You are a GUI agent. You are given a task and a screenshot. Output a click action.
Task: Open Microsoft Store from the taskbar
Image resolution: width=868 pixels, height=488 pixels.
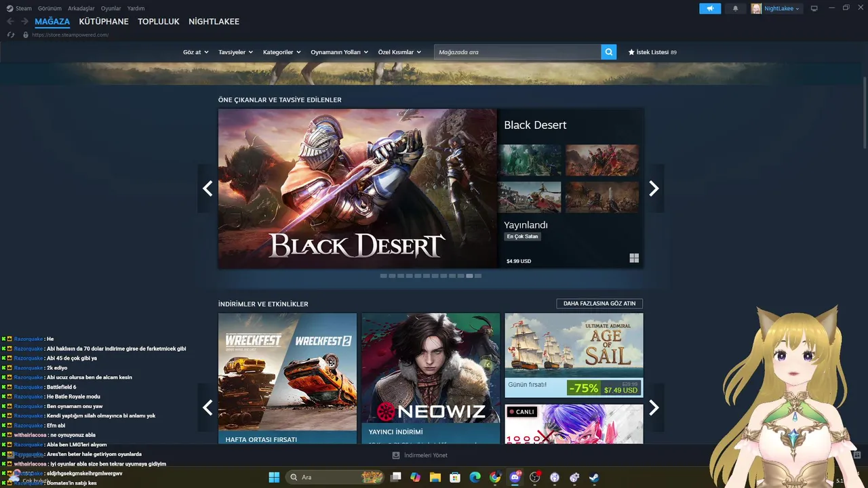tap(455, 477)
